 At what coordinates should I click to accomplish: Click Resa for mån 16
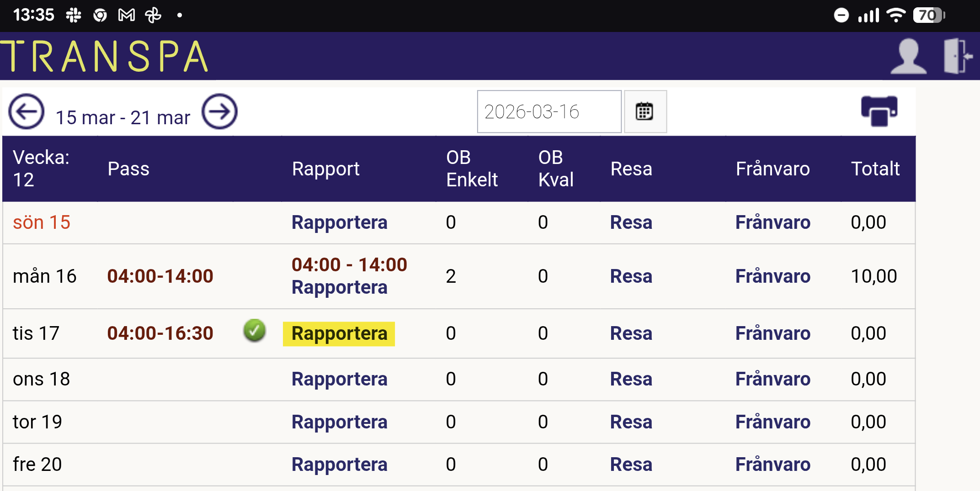[631, 277]
